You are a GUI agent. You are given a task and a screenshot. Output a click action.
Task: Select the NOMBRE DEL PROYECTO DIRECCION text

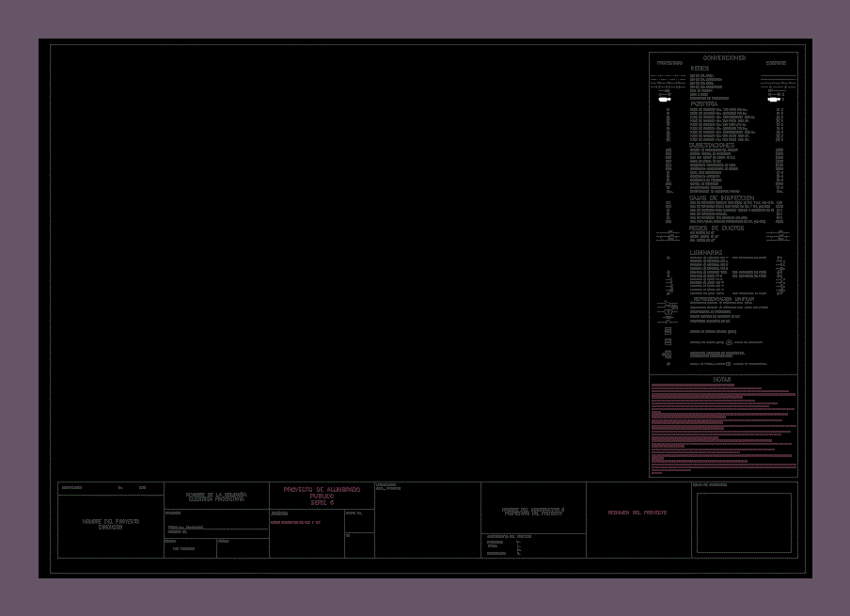[111, 525]
